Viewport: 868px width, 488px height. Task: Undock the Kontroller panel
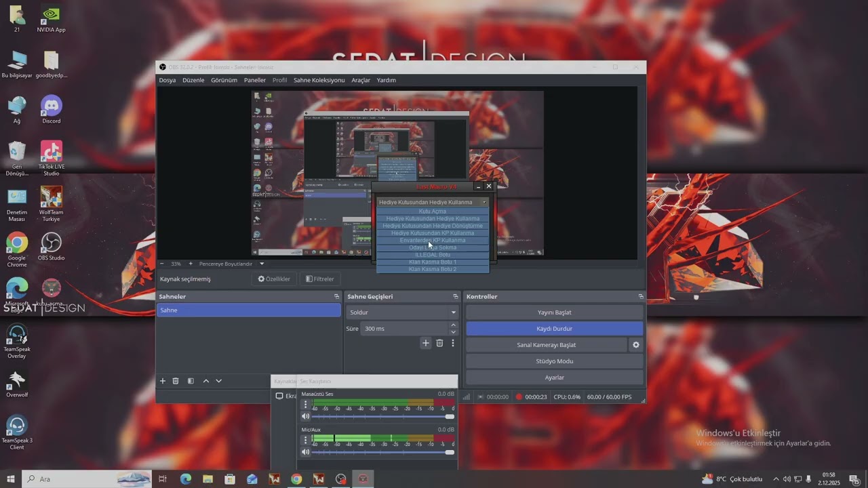pyautogui.click(x=641, y=297)
